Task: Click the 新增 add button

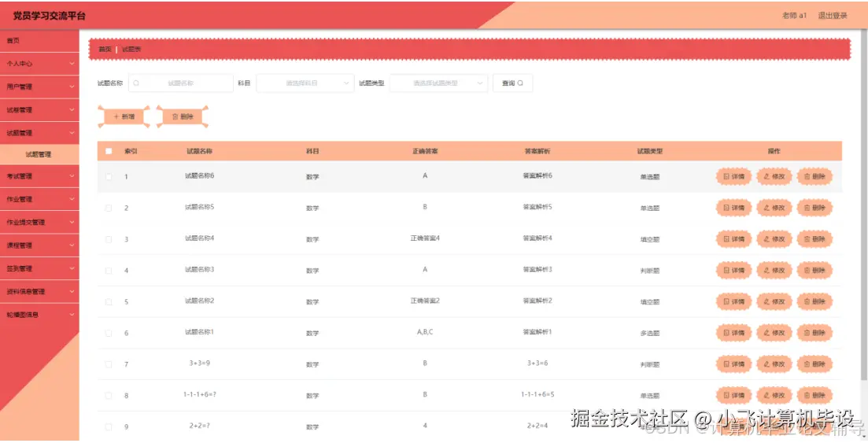Action: tap(124, 116)
